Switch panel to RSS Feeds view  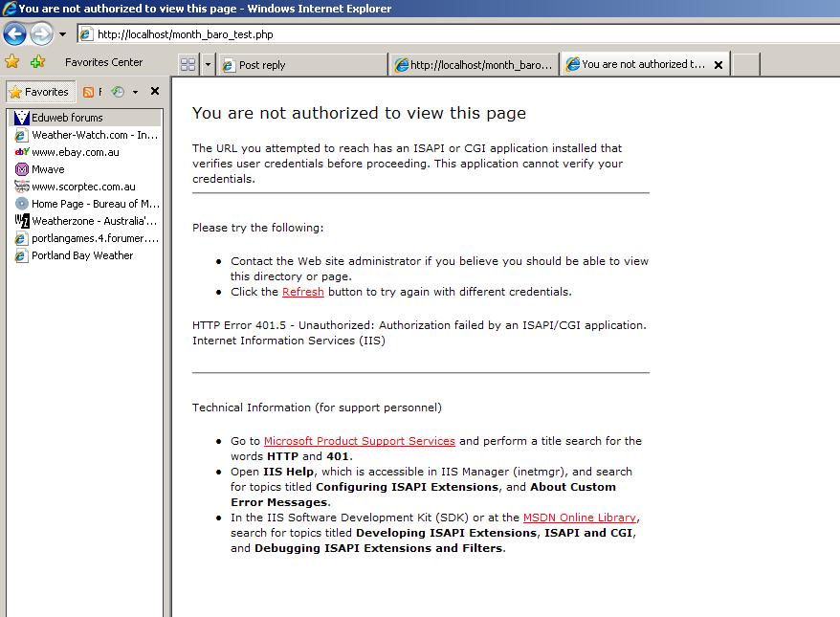(92, 92)
